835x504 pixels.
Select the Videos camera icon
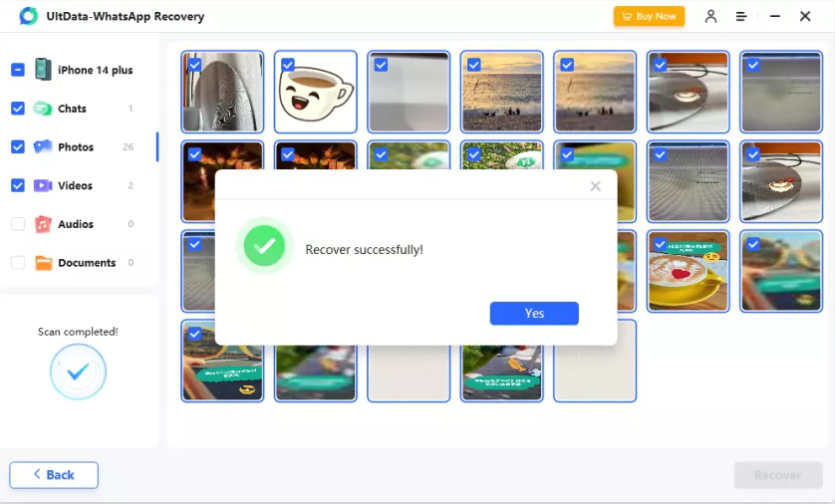tap(43, 185)
